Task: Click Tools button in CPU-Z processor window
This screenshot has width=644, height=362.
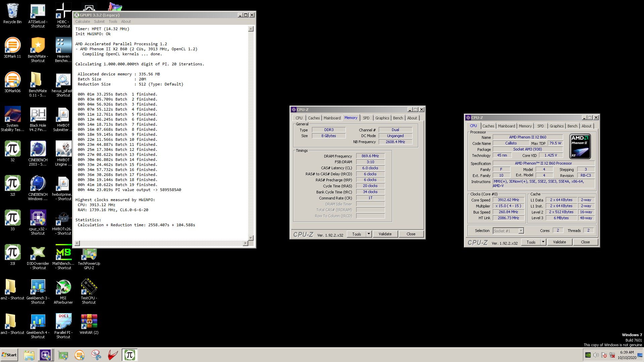Action: pos(531,242)
